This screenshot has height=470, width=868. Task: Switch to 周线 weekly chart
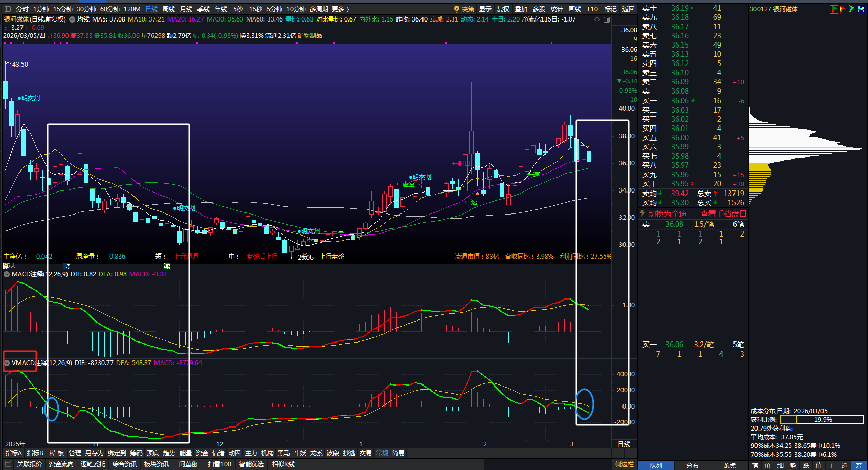pos(169,9)
